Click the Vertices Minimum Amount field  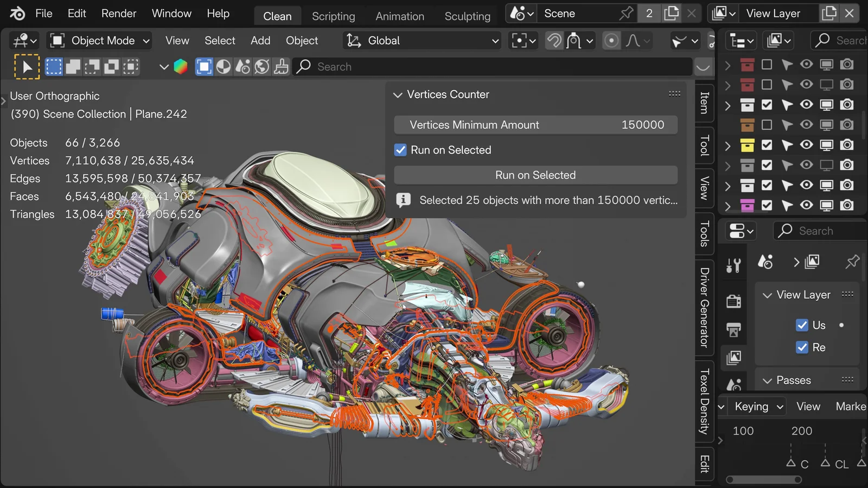tap(535, 125)
